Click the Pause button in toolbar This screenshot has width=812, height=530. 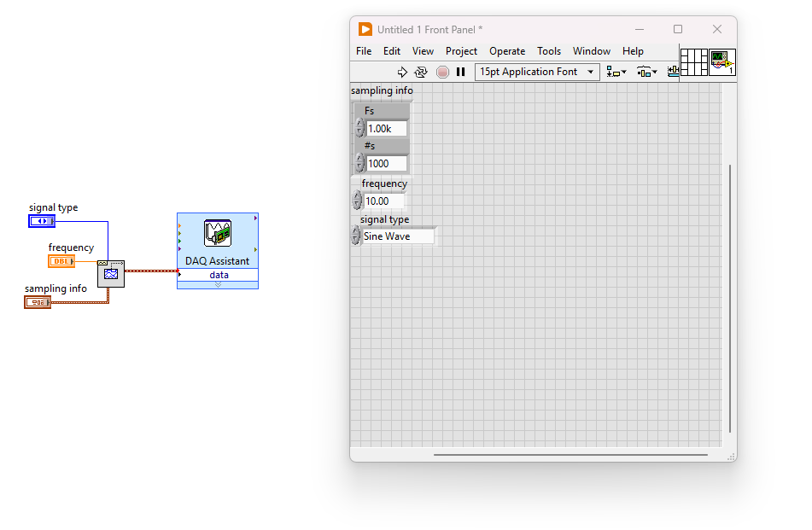[x=461, y=73]
